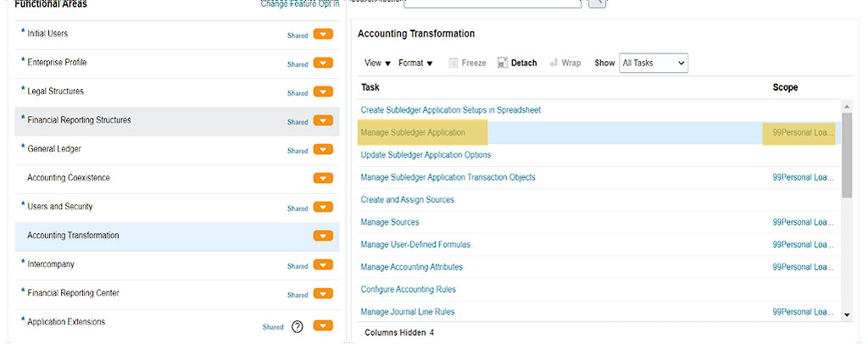Click the Application Extensions help question mark icon
Viewport: 868px width, 344px height.
pos(298,327)
